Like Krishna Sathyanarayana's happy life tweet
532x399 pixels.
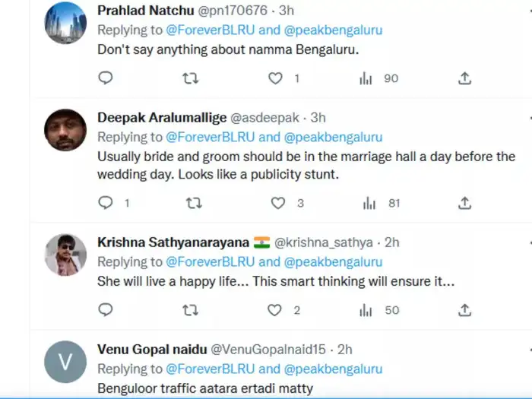(274, 310)
